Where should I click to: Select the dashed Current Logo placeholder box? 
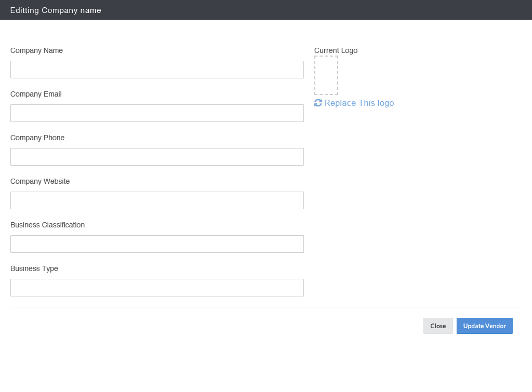tap(326, 75)
